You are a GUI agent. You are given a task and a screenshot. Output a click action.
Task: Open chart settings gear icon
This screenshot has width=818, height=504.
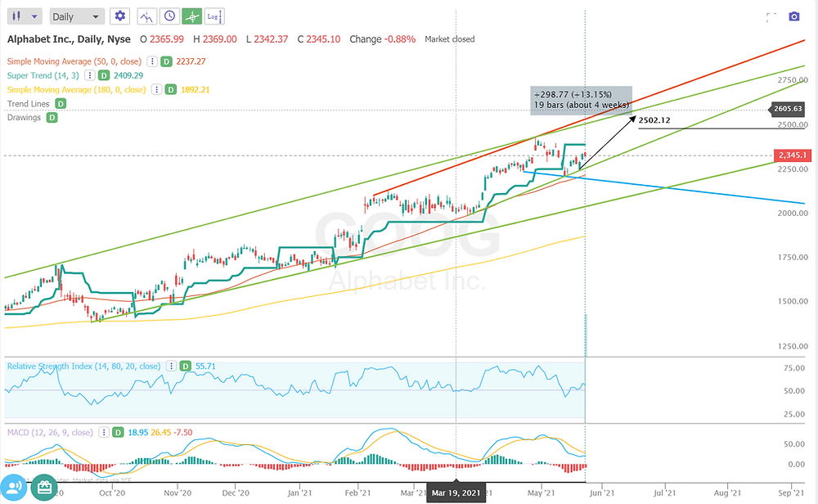tap(120, 16)
